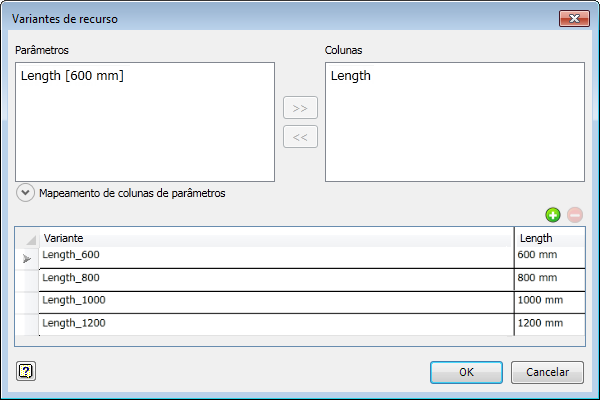Select the Length_800 variant cell

click(x=275, y=279)
